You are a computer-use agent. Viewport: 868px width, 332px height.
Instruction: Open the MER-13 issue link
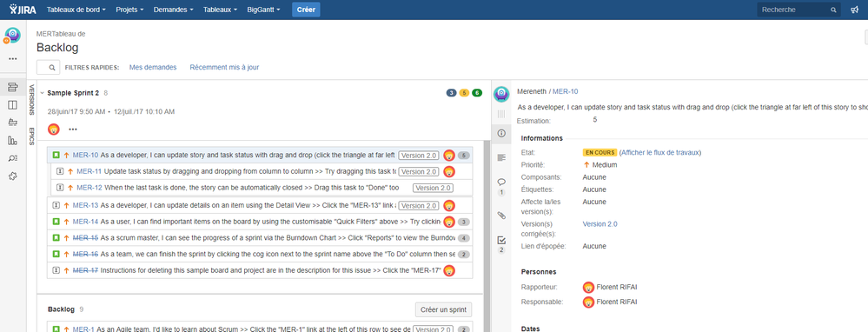coord(85,205)
